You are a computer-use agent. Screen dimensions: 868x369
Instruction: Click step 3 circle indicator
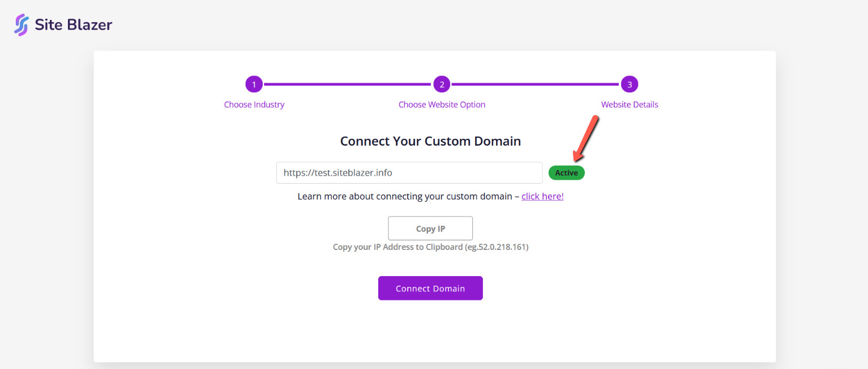click(630, 84)
